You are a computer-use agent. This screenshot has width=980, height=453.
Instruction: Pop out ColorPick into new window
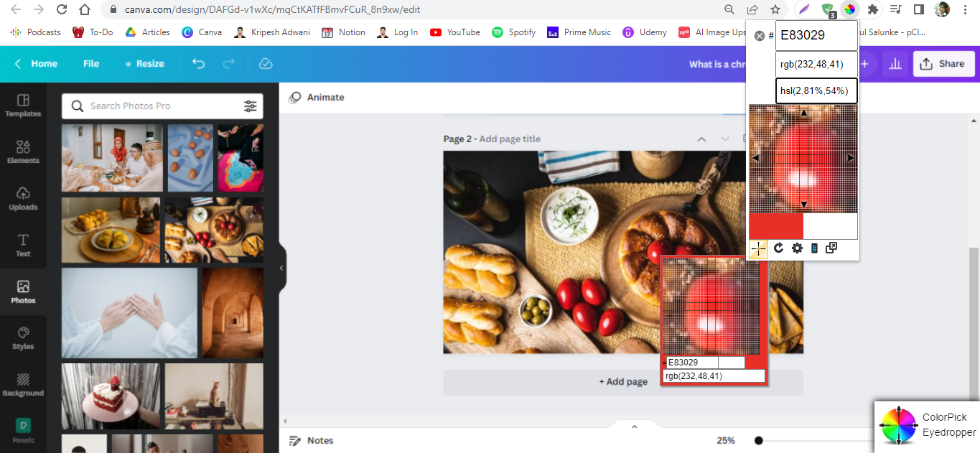tap(831, 248)
